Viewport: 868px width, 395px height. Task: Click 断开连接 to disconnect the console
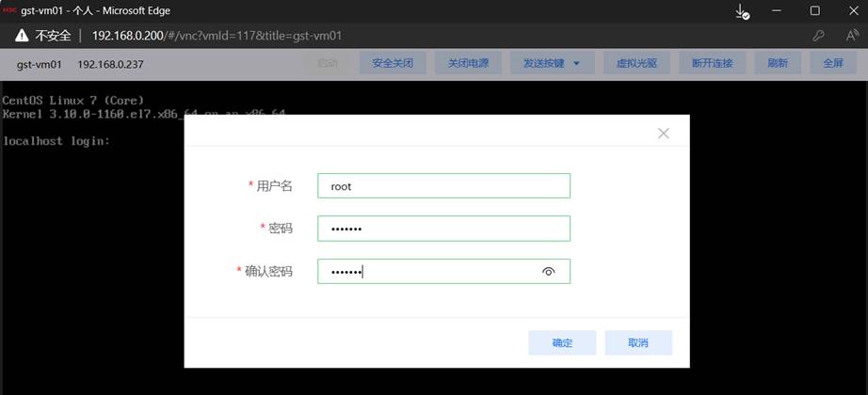click(713, 63)
